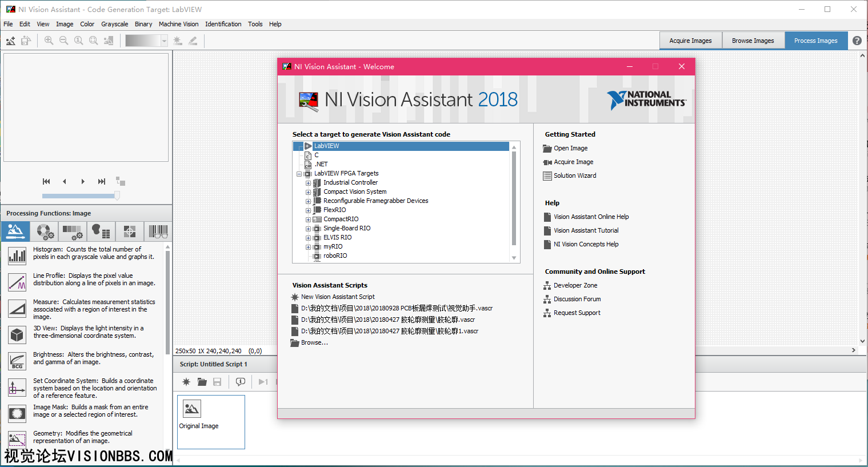The width and height of the screenshot is (868, 467).
Task: Expand the Industrial Controller tree node
Action: (x=308, y=183)
